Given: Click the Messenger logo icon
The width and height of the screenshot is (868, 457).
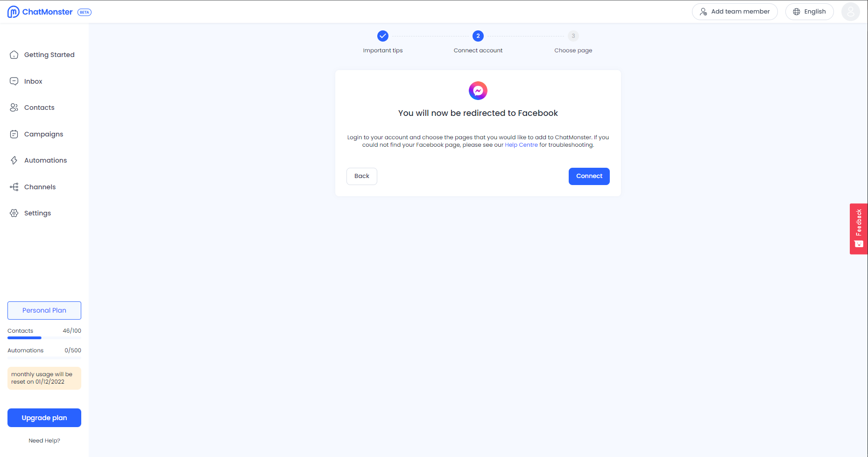Looking at the screenshot, I should coord(478,91).
